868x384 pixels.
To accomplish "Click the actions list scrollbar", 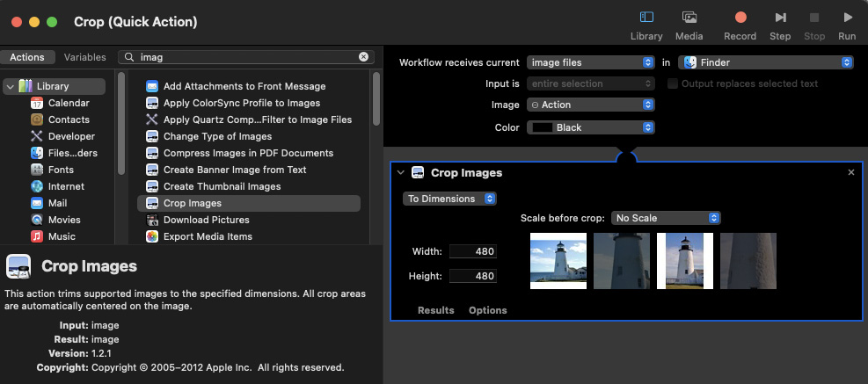I will point(376,99).
